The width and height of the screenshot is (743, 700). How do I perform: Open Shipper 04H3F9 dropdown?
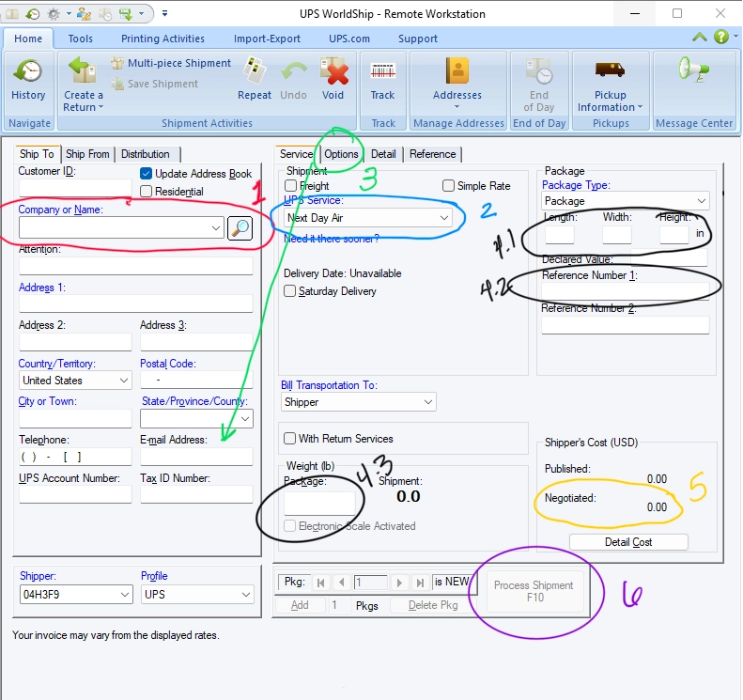[125, 595]
